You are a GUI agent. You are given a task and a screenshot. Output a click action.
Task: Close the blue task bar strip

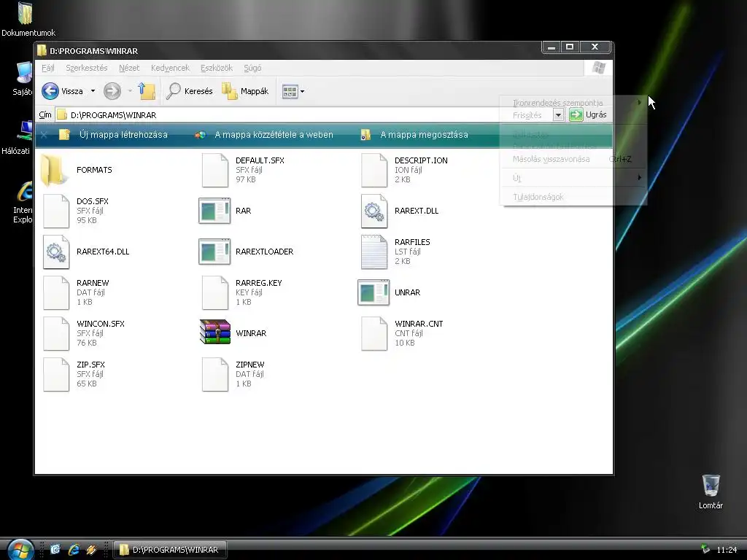point(44,135)
